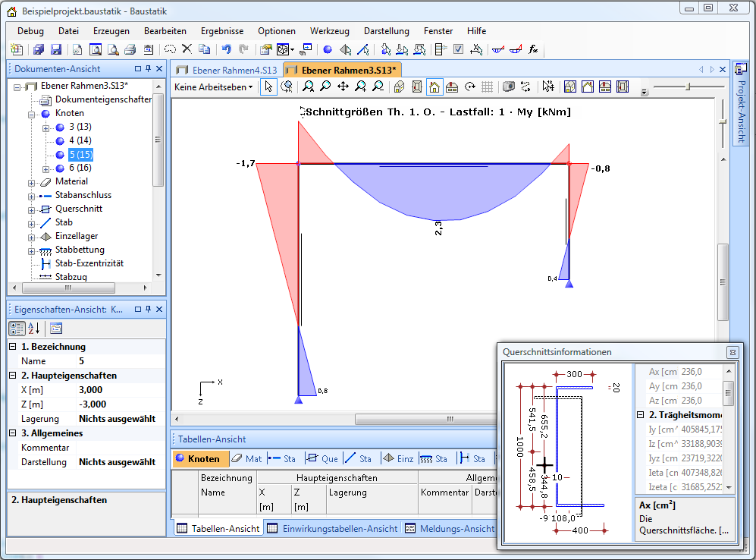The height and width of the screenshot is (560, 756).
Task: Click the zoom all (magnifier A) icon
Action: 308,87
